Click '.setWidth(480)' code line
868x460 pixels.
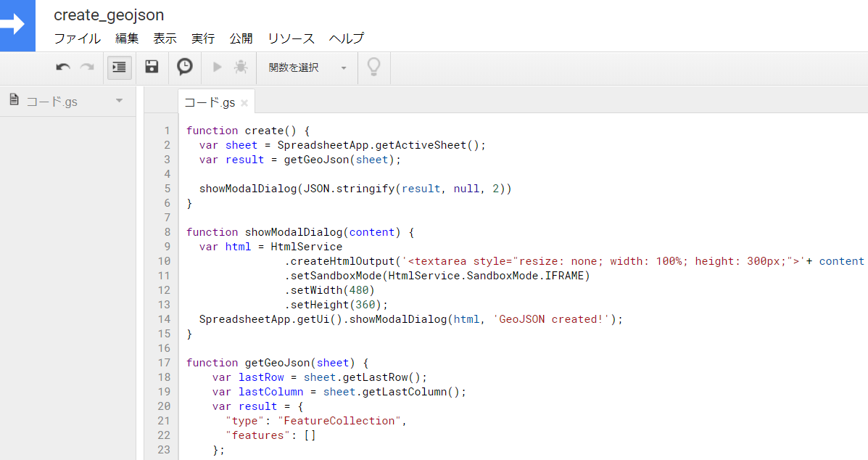click(x=329, y=290)
